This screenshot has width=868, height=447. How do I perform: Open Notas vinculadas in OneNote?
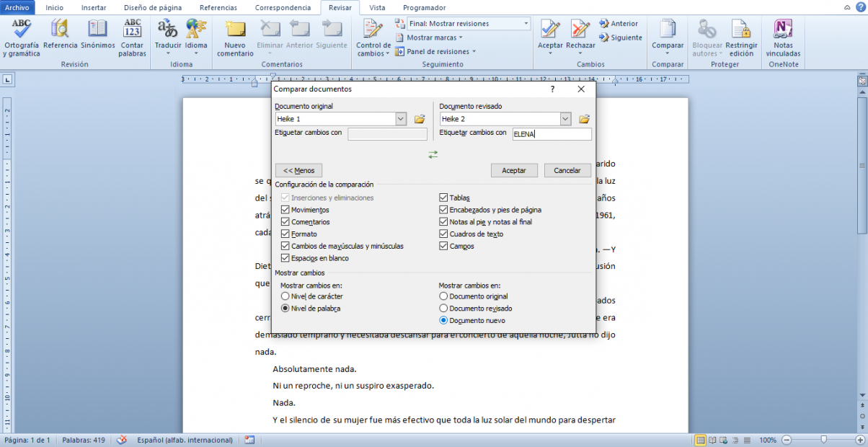[783, 36]
